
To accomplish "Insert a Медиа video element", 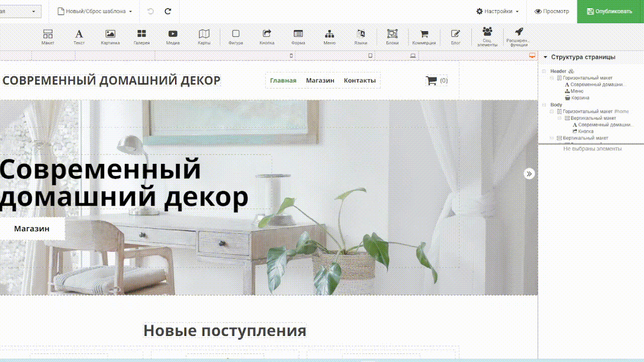I will tap(173, 37).
